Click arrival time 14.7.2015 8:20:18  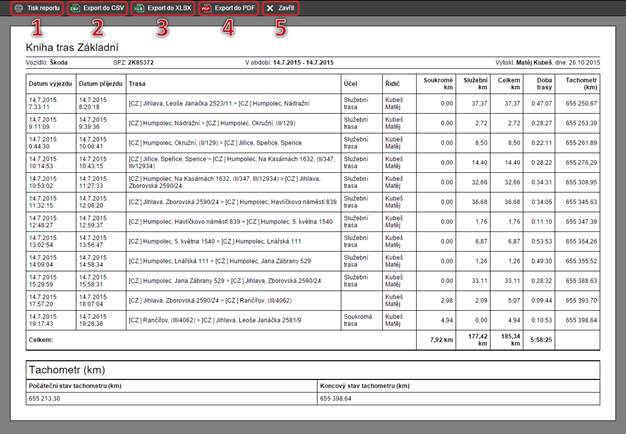(x=93, y=103)
